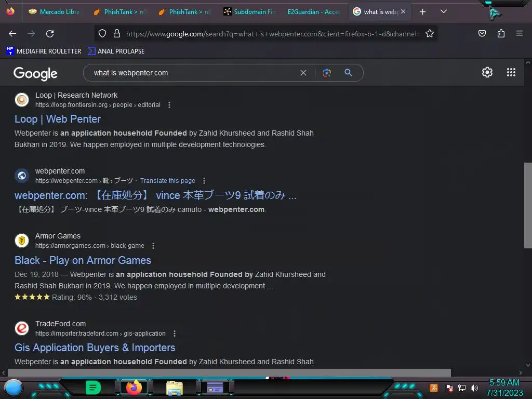This screenshot has height=399, width=532.
Task: Open more options for Loop result
Action: (x=169, y=105)
